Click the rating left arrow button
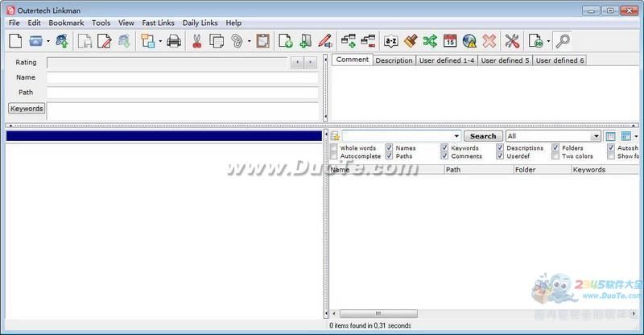 [x=297, y=63]
